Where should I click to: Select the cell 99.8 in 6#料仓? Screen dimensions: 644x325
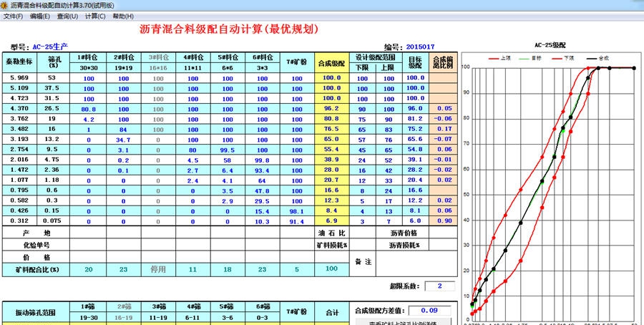(x=263, y=160)
